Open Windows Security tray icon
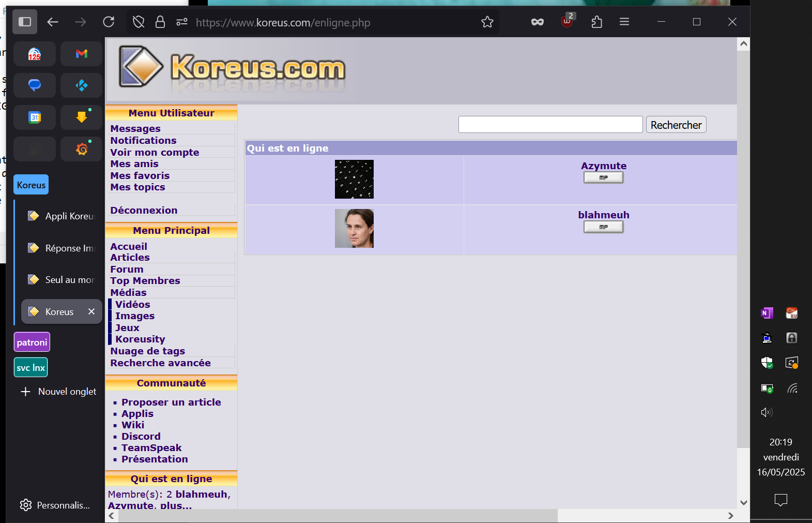 click(767, 363)
